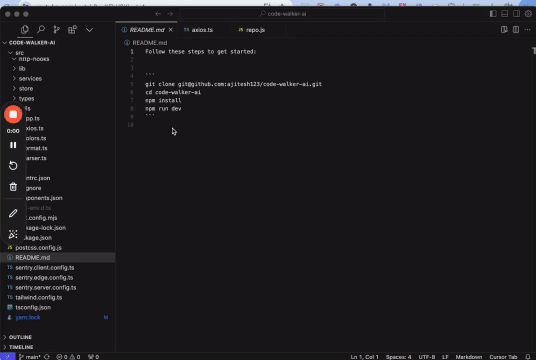Open the Source Control view icon
The height and width of the screenshot is (360, 536).
coord(56,30)
